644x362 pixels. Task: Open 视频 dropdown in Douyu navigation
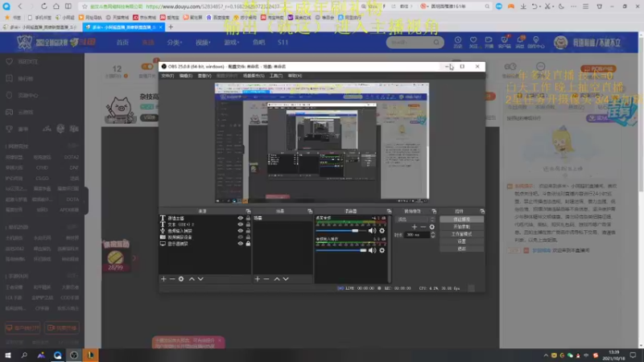pyautogui.click(x=203, y=43)
